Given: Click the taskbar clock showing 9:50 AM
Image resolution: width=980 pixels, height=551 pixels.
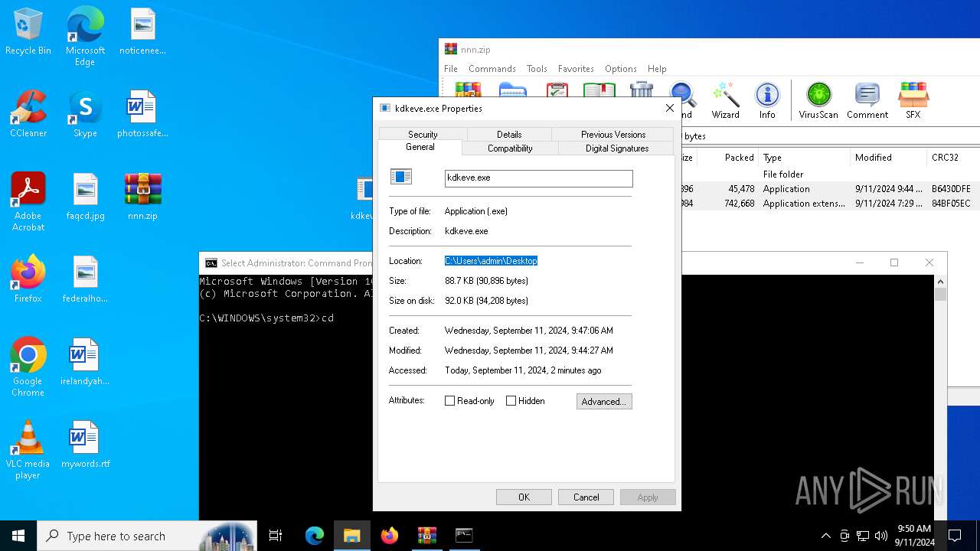Looking at the screenshot, I should tap(914, 536).
